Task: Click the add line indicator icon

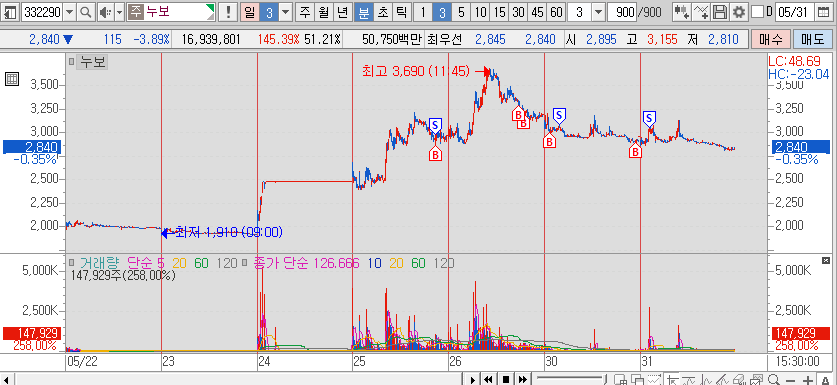Action: coord(701,11)
